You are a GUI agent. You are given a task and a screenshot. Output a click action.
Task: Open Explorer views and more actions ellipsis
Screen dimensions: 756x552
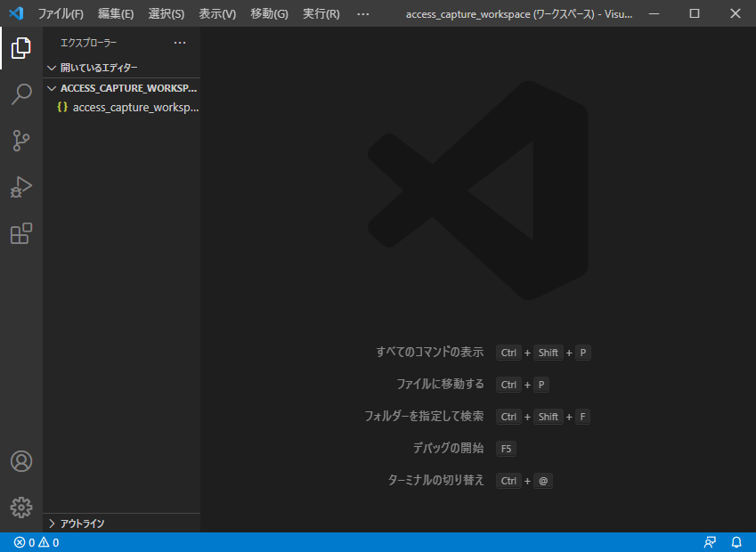[180, 43]
